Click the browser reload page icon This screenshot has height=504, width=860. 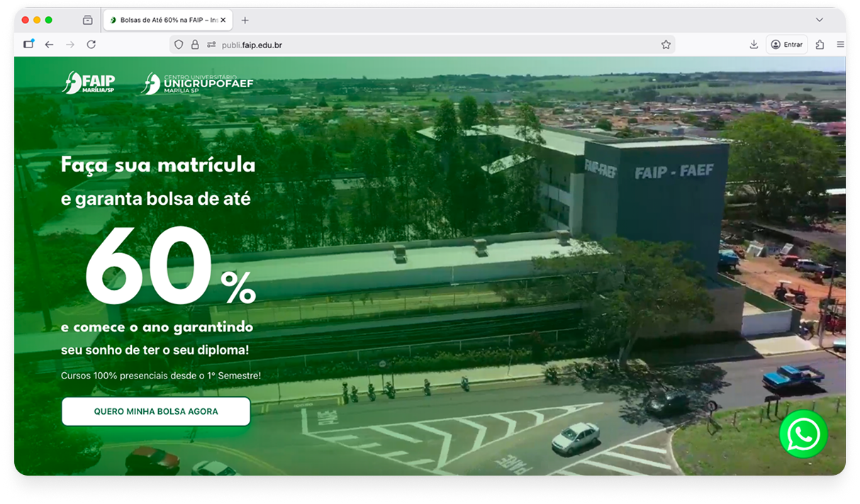91,45
